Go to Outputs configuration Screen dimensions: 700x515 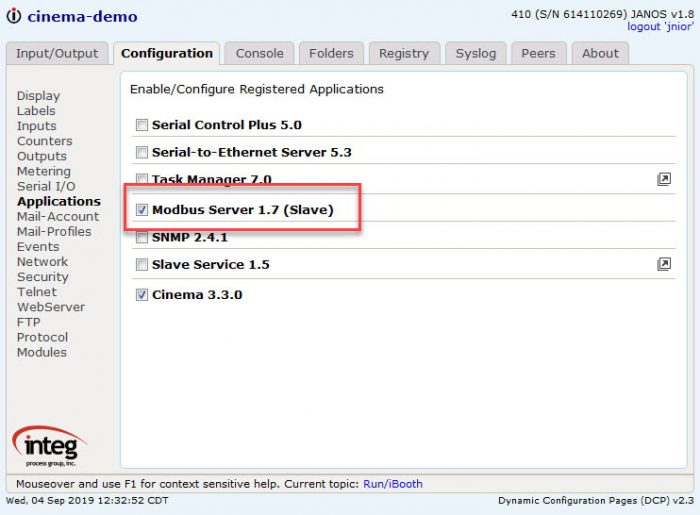coord(42,156)
